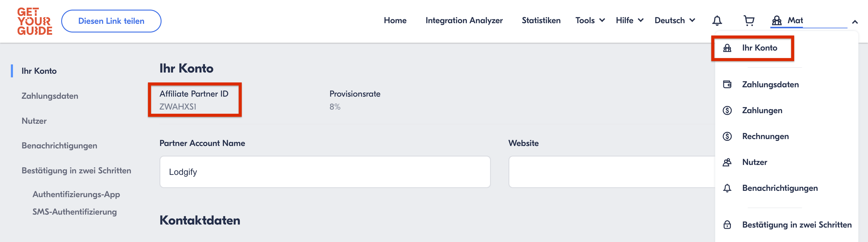Click the bell icon beside Benachrichtigungen in dropdown
868x242 pixels.
(x=727, y=188)
